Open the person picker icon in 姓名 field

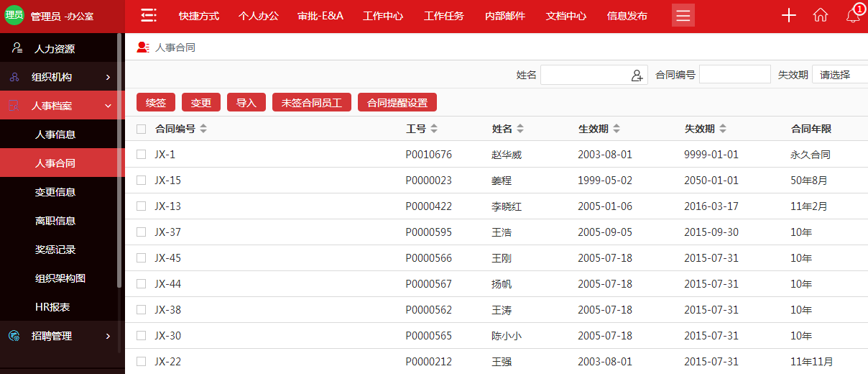click(x=637, y=75)
